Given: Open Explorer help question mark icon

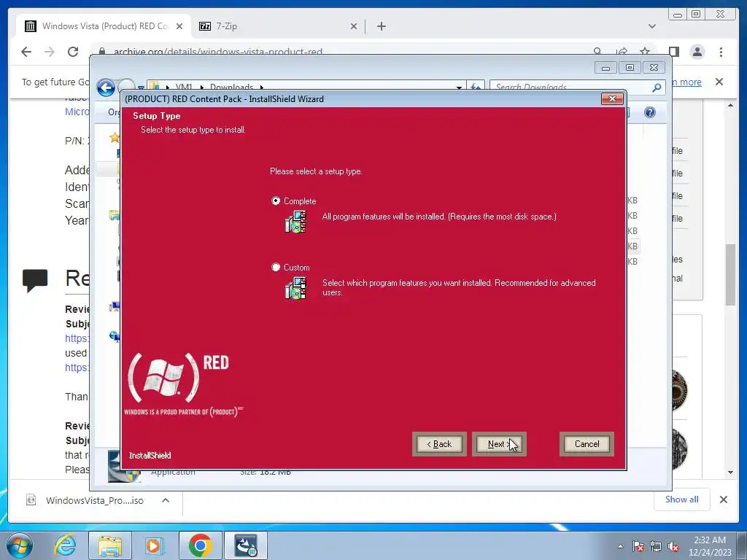Looking at the screenshot, I should pos(650,112).
